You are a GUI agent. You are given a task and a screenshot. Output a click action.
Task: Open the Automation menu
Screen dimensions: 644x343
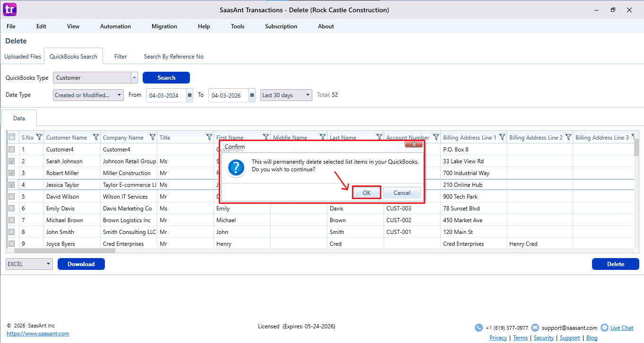coord(115,26)
